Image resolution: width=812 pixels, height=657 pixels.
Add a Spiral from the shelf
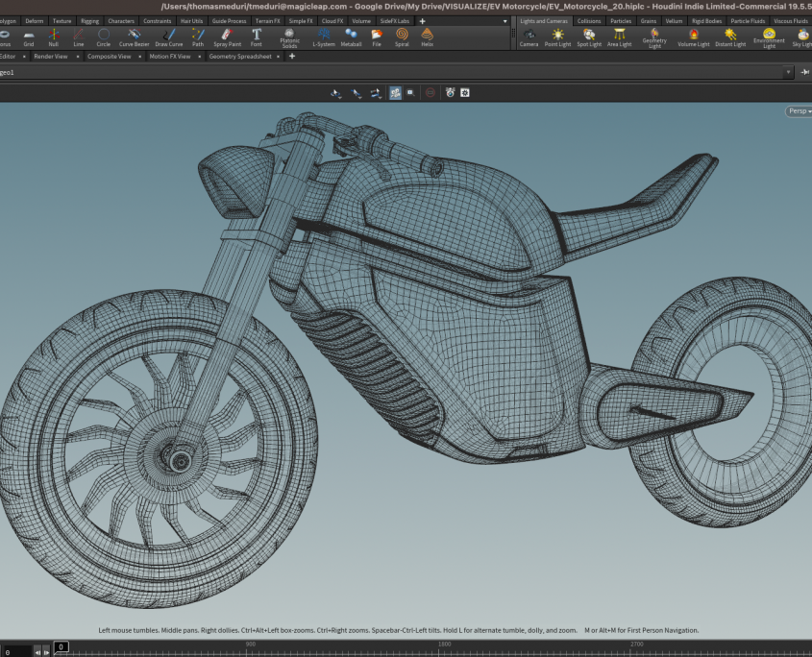pyautogui.click(x=402, y=36)
